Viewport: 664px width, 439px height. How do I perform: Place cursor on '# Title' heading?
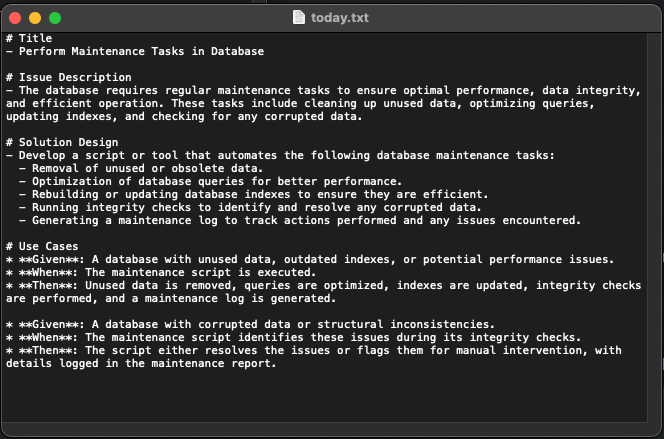29,38
